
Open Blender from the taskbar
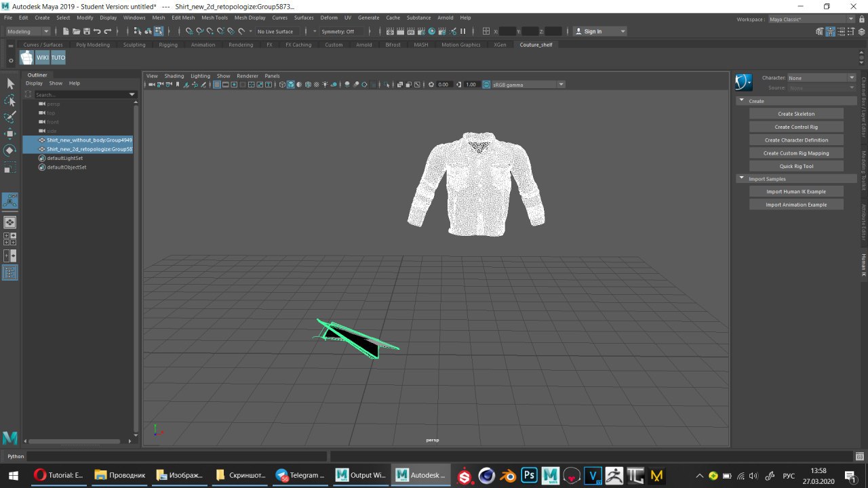(508, 475)
